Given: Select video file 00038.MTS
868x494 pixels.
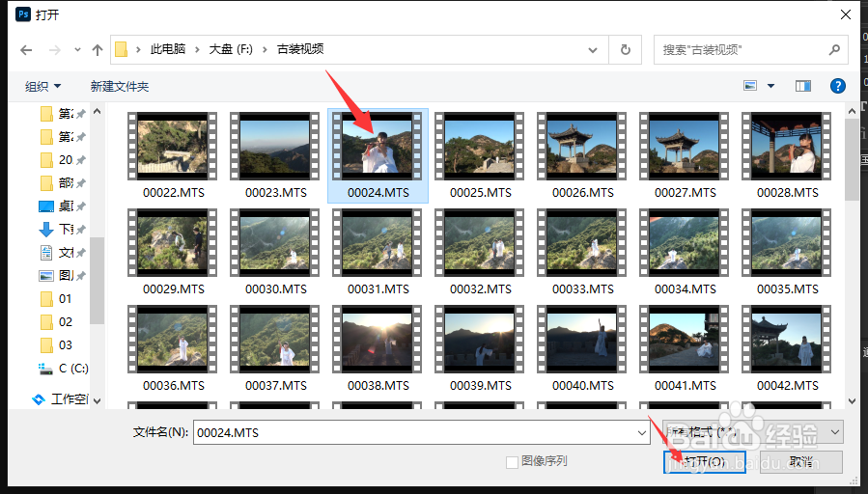Looking at the screenshot, I should pos(378,348).
